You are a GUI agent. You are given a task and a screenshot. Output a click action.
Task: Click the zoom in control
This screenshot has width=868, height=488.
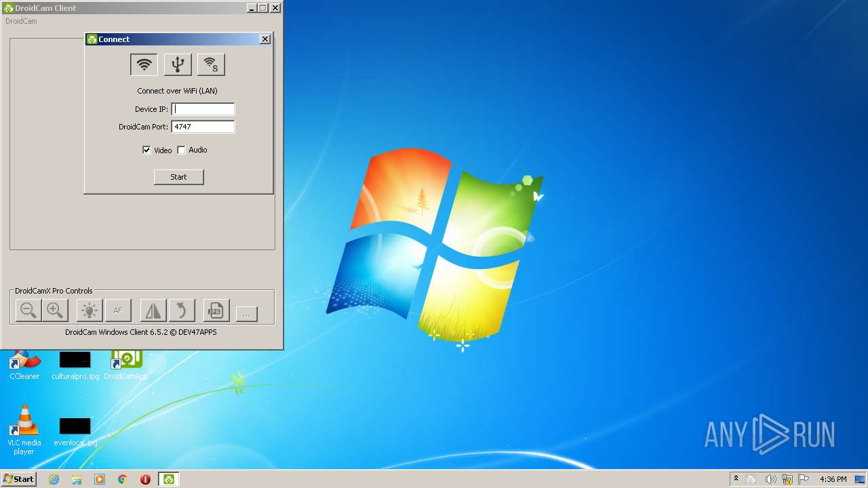coord(55,310)
